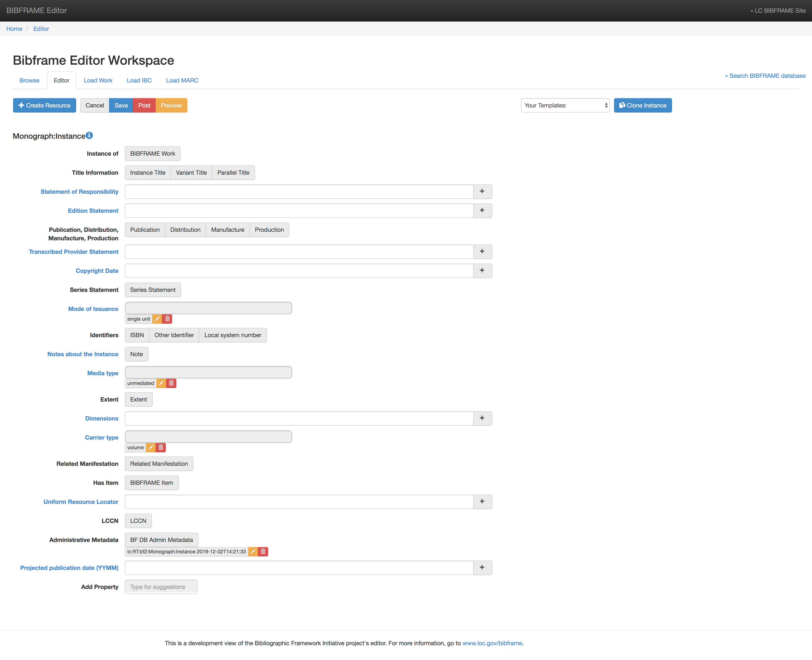Edit the 'volume' carrier type
This screenshot has width=812, height=660.
(x=151, y=447)
